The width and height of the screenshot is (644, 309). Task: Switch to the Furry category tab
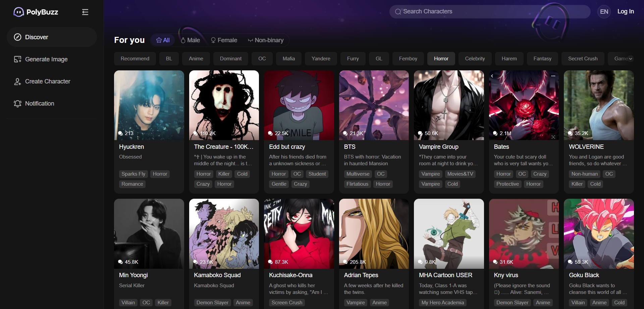pyautogui.click(x=353, y=59)
